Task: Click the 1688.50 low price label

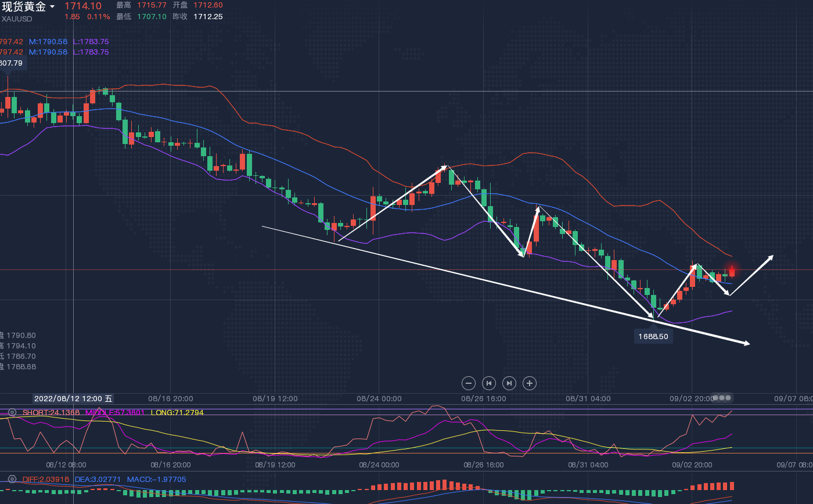Action: [x=653, y=336]
